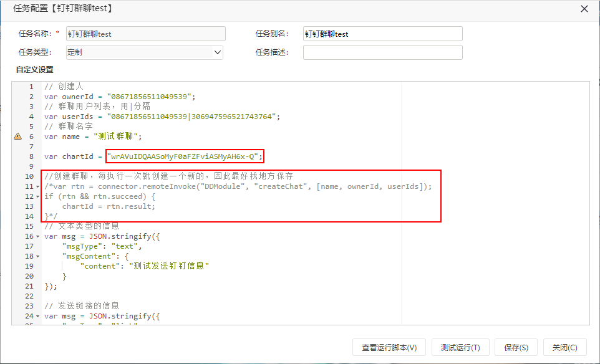The image size is (600, 364).
Task: Click the 群聊用户列表 comment on line 3
Action: [97, 107]
